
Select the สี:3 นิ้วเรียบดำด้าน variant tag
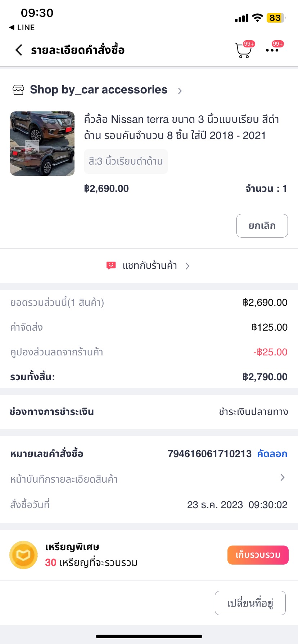tap(126, 161)
